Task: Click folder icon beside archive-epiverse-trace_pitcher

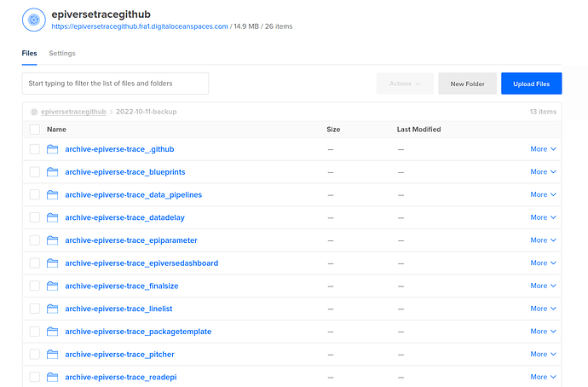Action: point(53,354)
